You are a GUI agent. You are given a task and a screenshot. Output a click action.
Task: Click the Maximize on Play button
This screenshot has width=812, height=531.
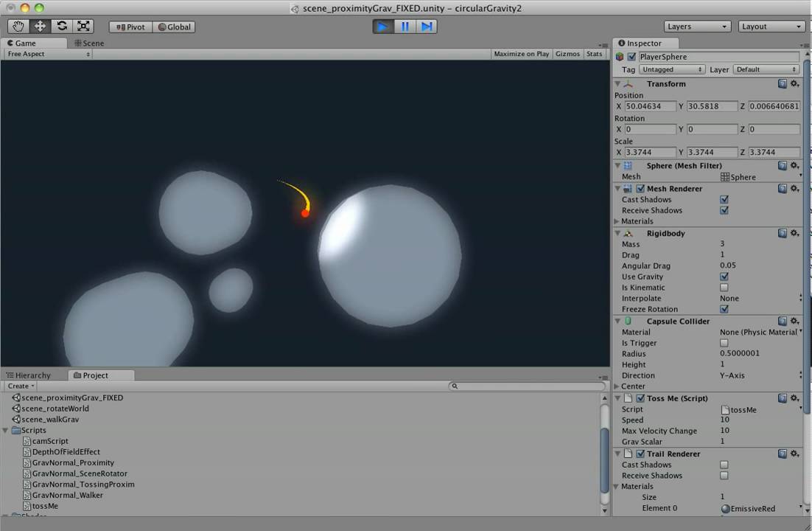[x=521, y=53]
